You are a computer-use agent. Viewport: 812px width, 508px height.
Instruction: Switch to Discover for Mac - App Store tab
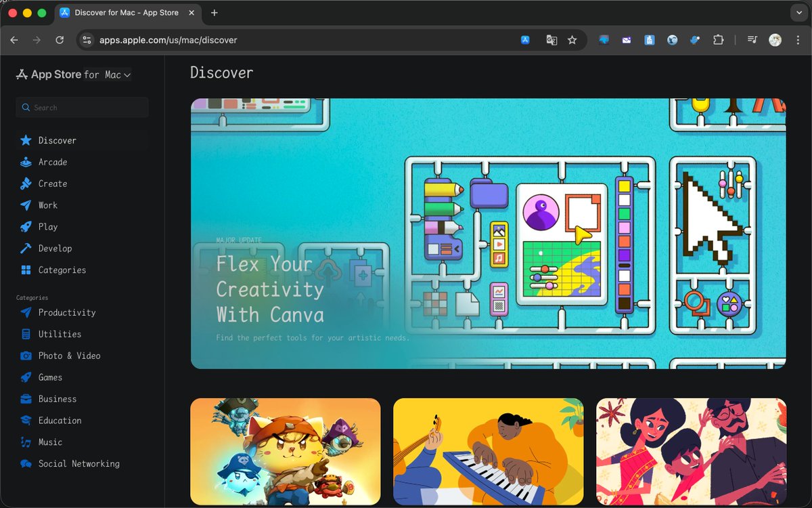pos(128,13)
